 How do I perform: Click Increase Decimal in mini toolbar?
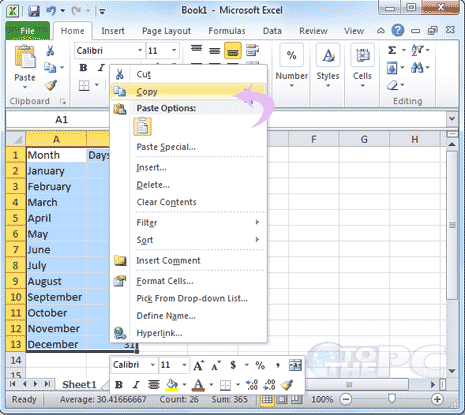[x=251, y=385]
